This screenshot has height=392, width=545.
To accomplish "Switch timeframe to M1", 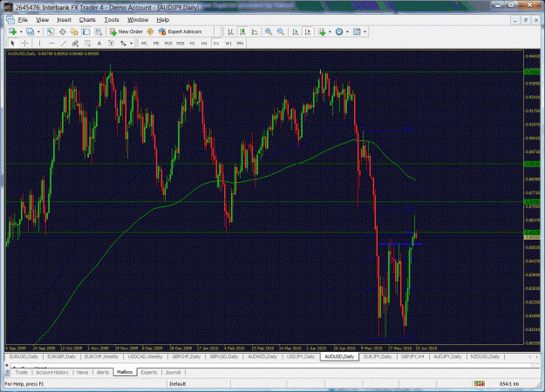I will point(144,43).
